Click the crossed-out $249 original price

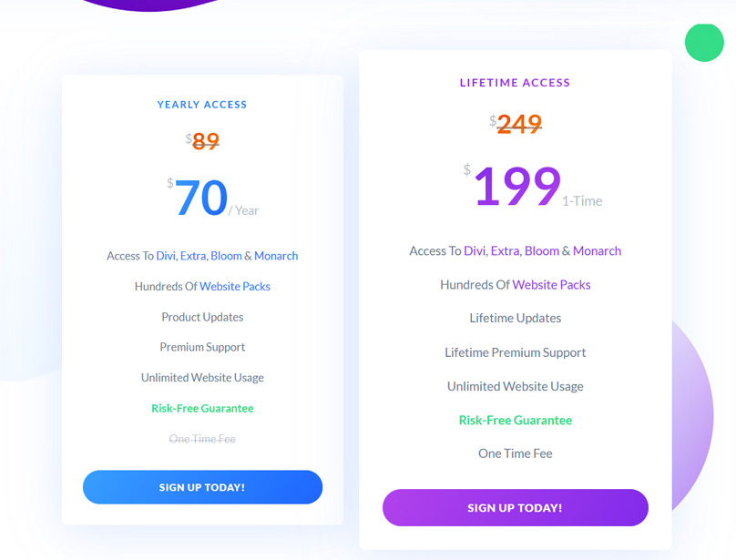point(518,124)
